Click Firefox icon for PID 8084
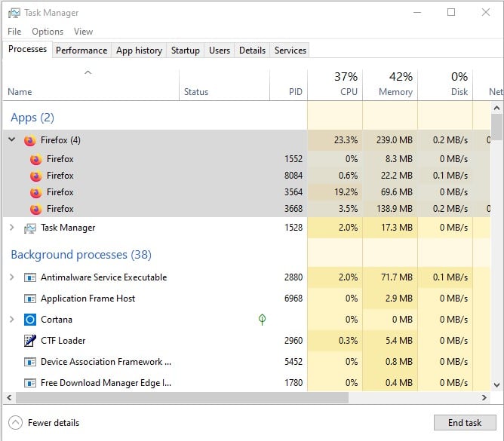504x441 pixels. click(36, 176)
